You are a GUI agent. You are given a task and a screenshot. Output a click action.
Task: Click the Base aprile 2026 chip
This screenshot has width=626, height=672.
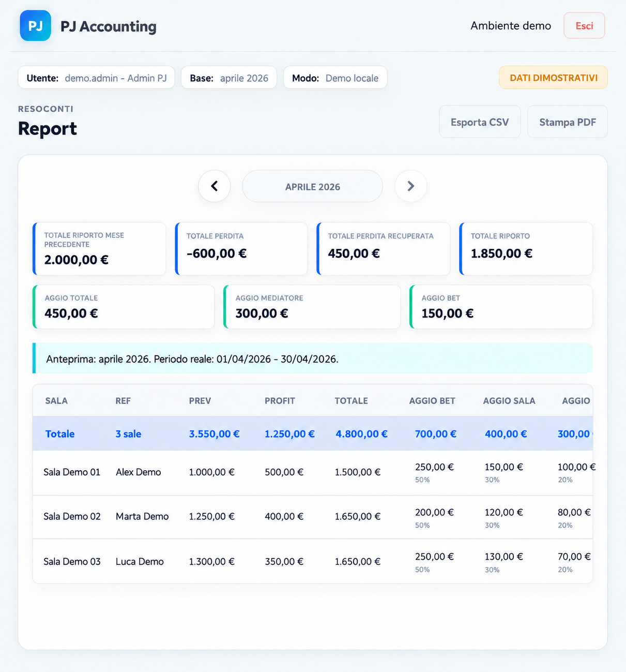pos(229,78)
